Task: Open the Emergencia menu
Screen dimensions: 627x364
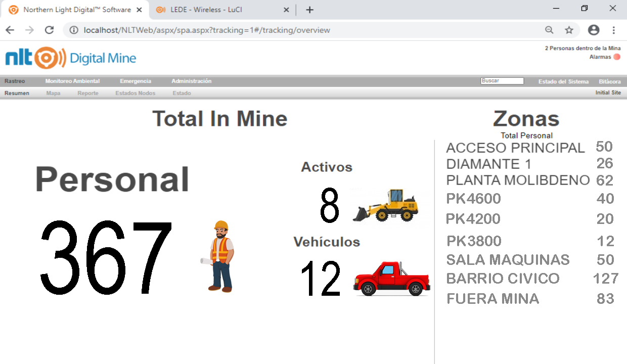Action: (136, 81)
